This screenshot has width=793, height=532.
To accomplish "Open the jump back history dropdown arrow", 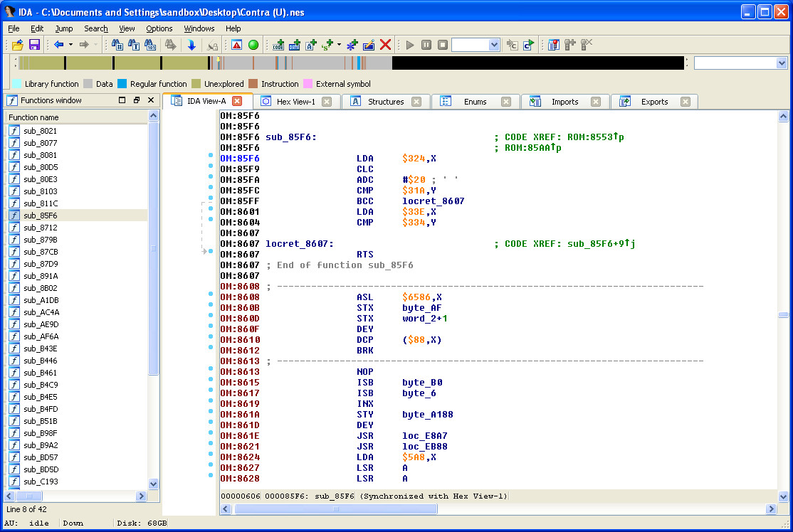I will tap(70, 45).
